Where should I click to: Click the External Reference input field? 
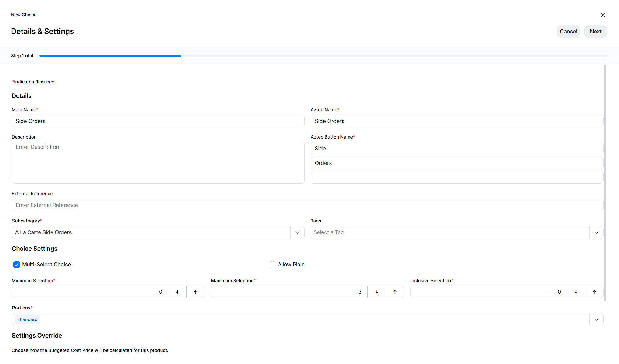click(307, 205)
